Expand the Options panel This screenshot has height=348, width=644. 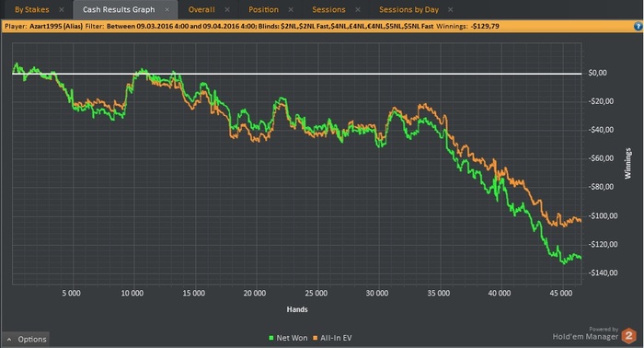(x=26, y=340)
